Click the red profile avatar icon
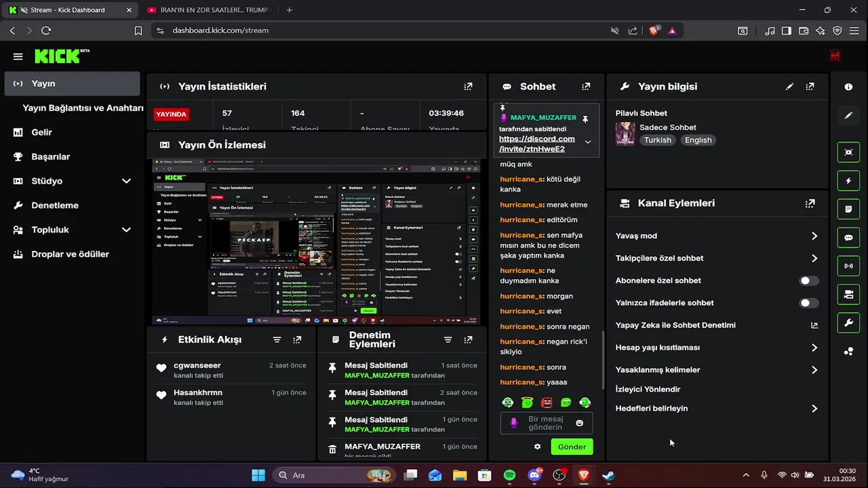The image size is (868, 488). (x=835, y=56)
